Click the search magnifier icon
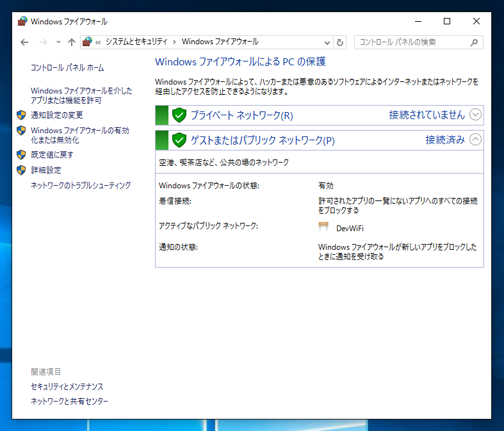 pos(474,42)
